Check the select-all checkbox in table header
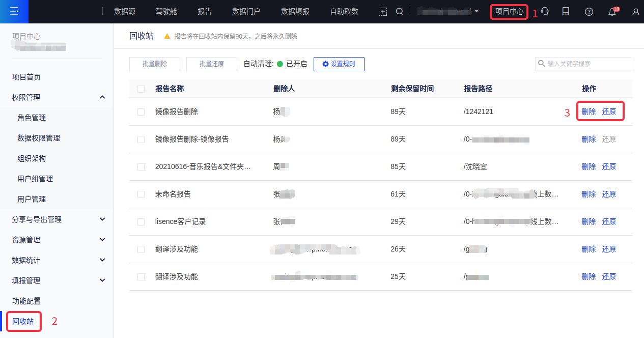 (x=141, y=89)
